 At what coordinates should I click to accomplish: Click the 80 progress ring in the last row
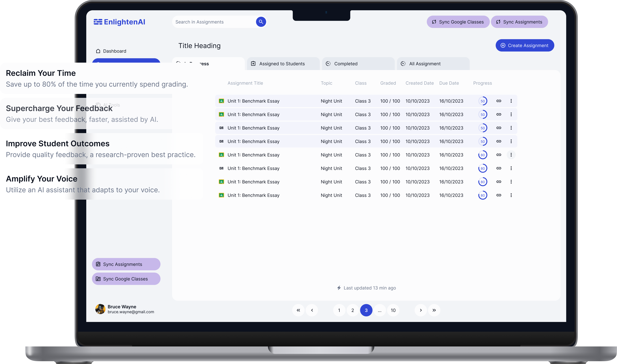pos(483,196)
